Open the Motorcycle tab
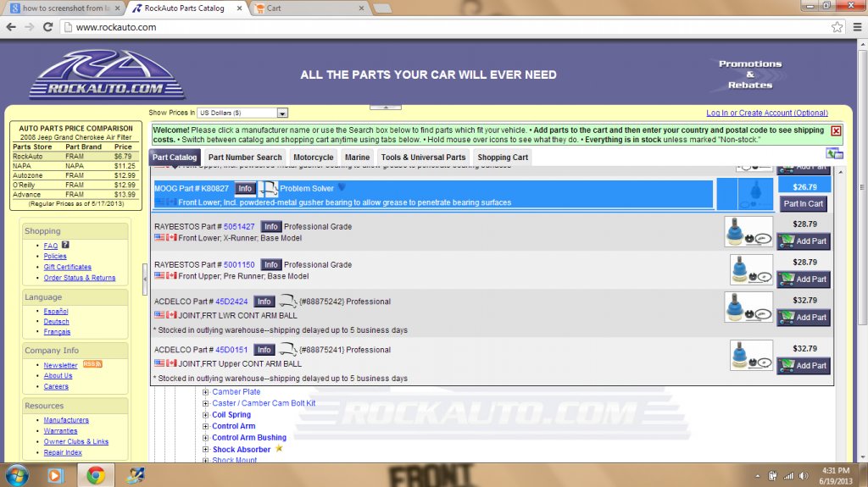Image resolution: width=868 pixels, height=487 pixels. pyautogui.click(x=314, y=158)
